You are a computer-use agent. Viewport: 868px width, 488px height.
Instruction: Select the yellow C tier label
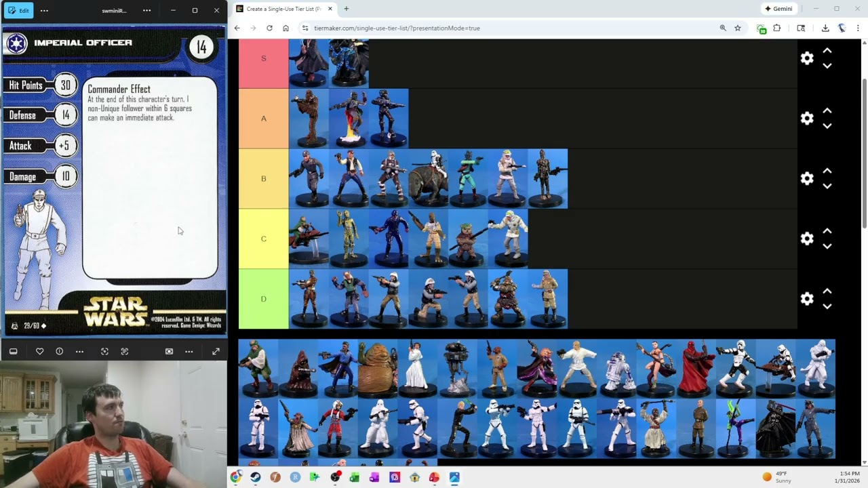[x=264, y=239]
